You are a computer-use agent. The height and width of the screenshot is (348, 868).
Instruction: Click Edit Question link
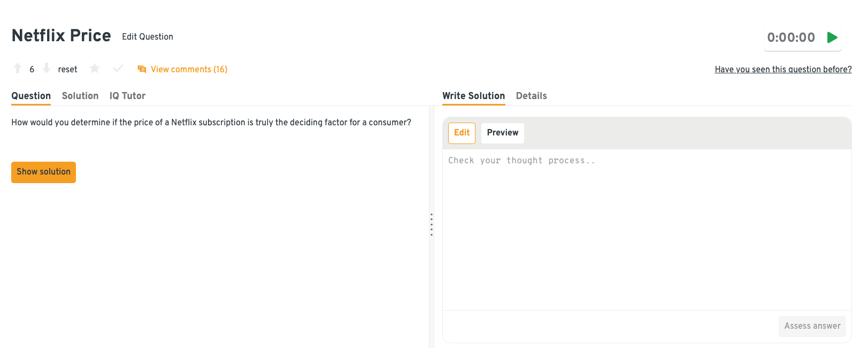[x=148, y=36]
